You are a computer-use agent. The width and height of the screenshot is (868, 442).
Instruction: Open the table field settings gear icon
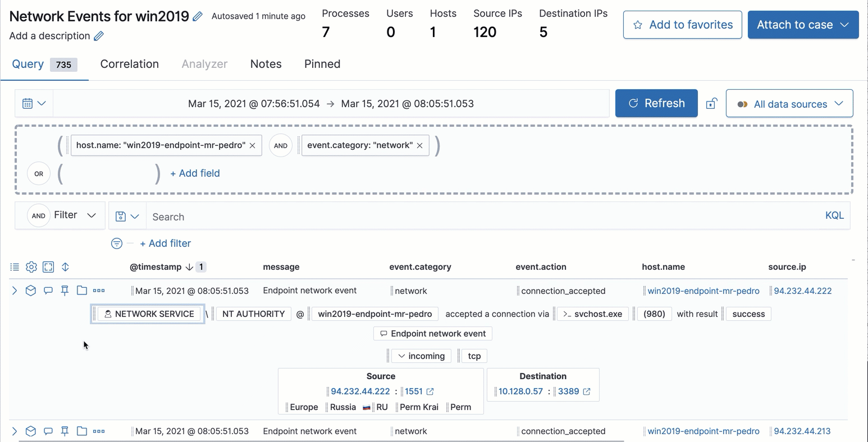(31, 267)
